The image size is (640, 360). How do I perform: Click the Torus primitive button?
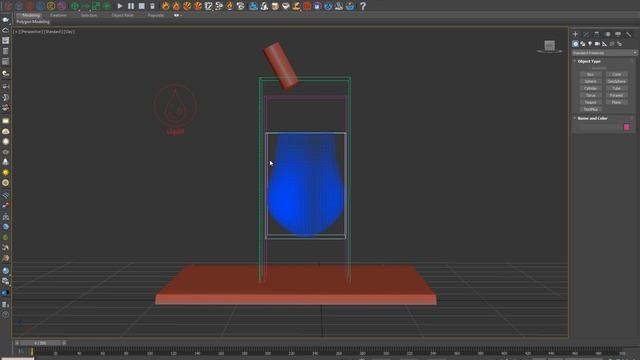591,96
